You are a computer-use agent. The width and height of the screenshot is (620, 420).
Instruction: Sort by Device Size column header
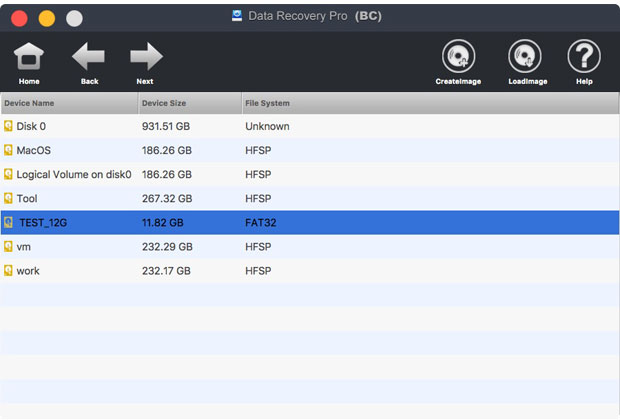pyautogui.click(x=190, y=103)
